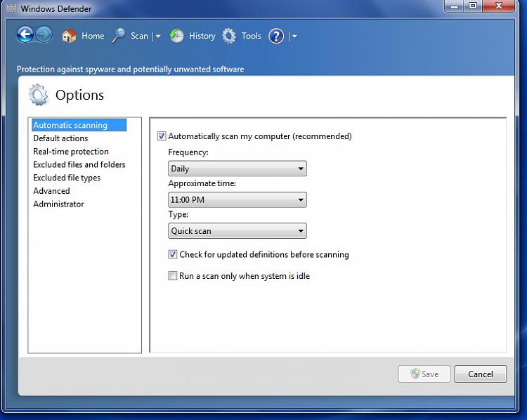This screenshot has height=420, width=527.
Task: Open the Type dropdown showing Quick scan
Action: [238, 231]
